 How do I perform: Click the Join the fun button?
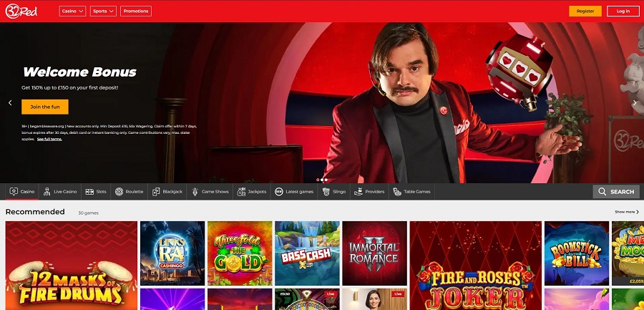[45, 107]
